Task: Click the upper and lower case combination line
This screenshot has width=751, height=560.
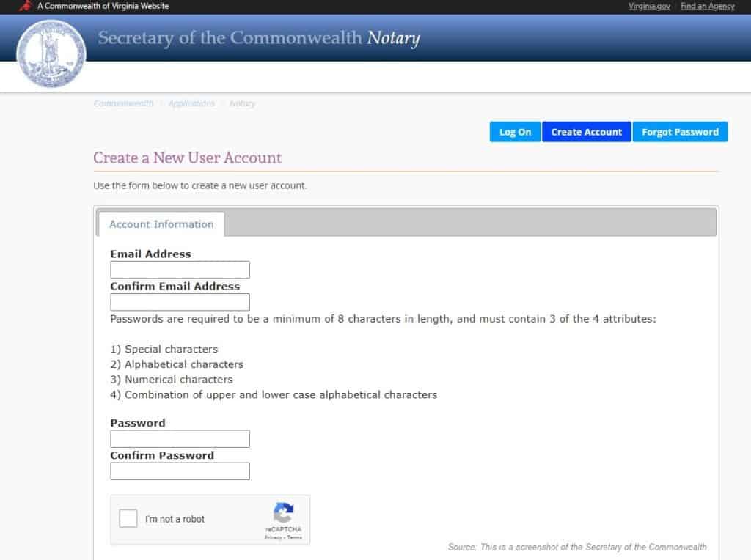Action: click(274, 395)
